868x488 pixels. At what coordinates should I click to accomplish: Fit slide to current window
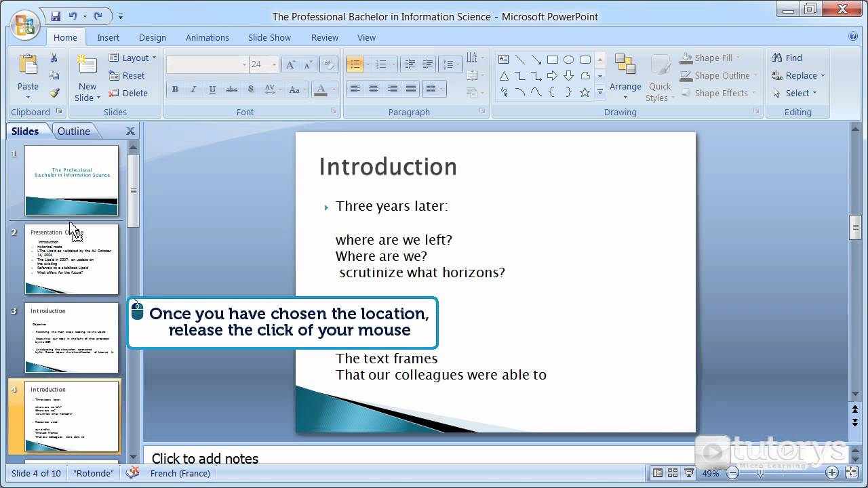click(x=852, y=473)
